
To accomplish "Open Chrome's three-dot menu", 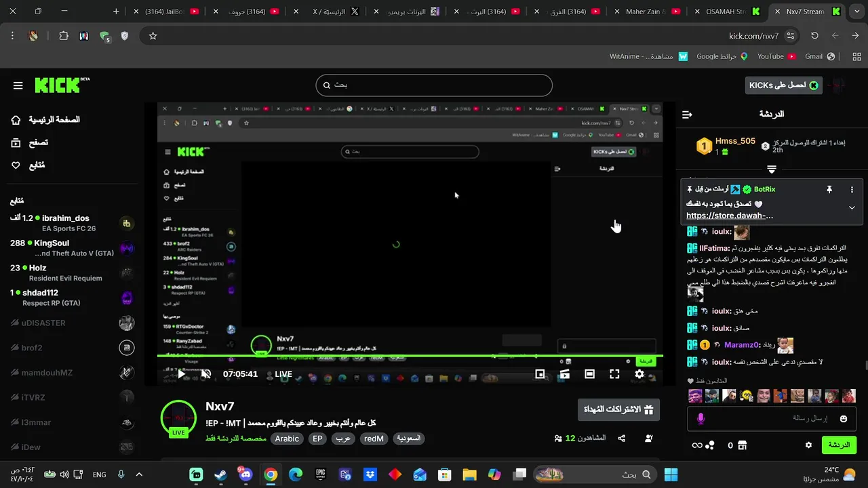I will tap(12, 36).
